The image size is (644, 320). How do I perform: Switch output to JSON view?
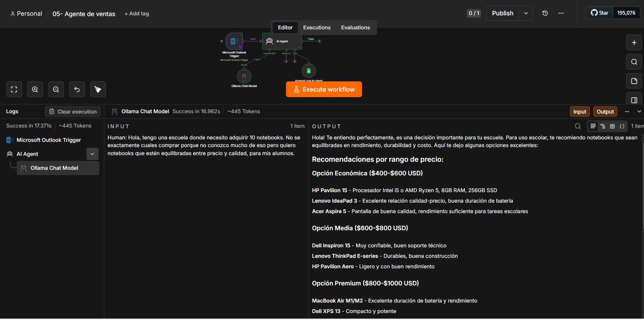tap(622, 126)
